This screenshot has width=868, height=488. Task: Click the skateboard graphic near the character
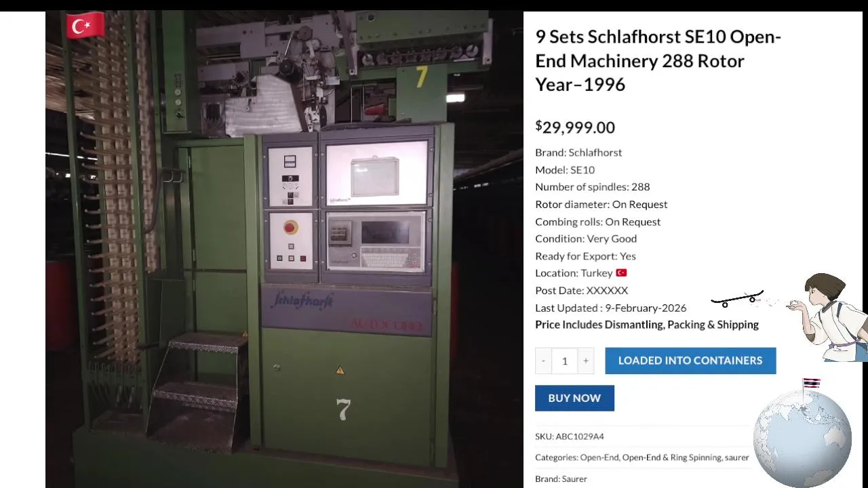click(x=737, y=299)
